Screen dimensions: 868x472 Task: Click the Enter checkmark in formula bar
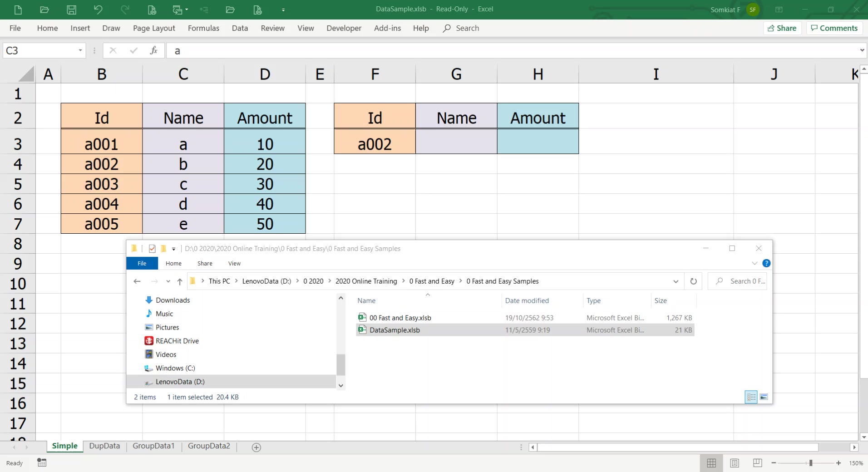pos(133,50)
